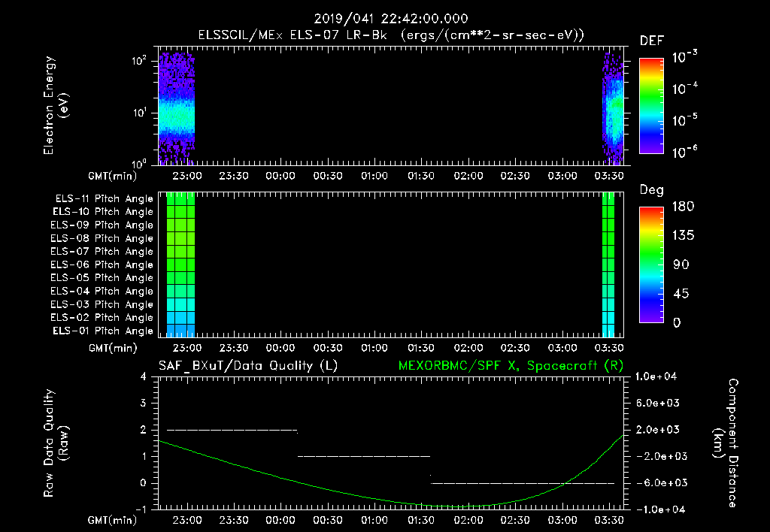Screen dimensions: 770x532
Task: Click the 00:00 tick label under the top panel
Action: click(x=280, y=176)
